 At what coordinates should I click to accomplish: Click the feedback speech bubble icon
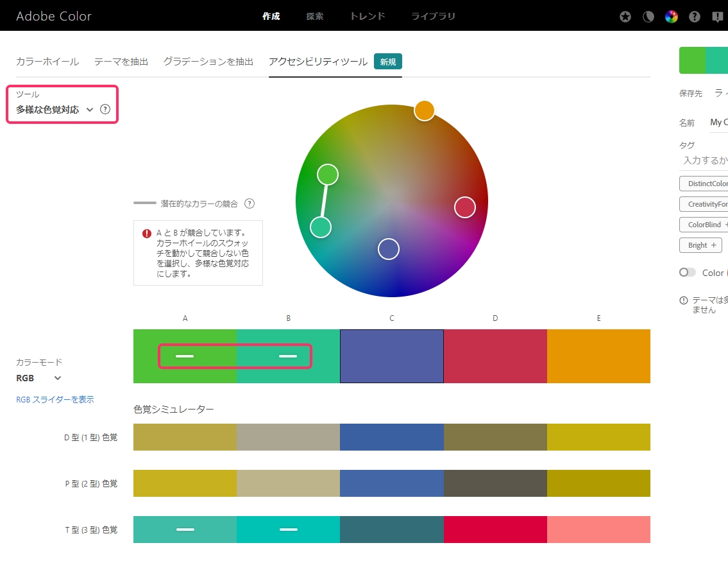point(717,17)
